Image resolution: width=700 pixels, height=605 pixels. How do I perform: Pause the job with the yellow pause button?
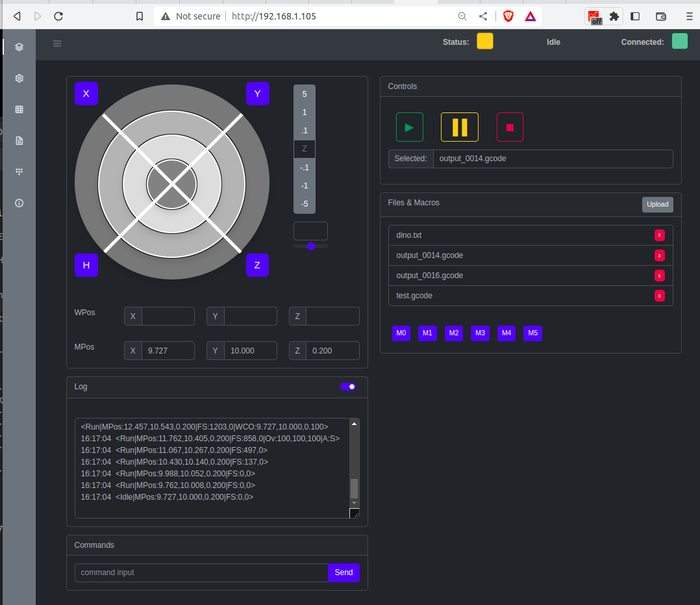coord(459,127)
